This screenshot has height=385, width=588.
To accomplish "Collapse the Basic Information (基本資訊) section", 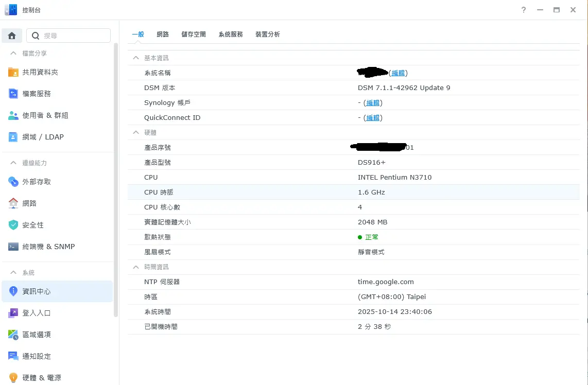I will 136,58.
